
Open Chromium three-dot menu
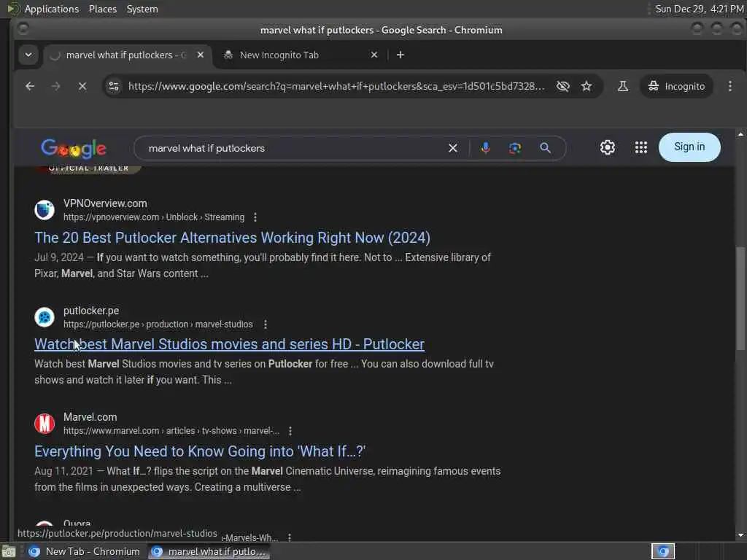[x=729, y=86]
